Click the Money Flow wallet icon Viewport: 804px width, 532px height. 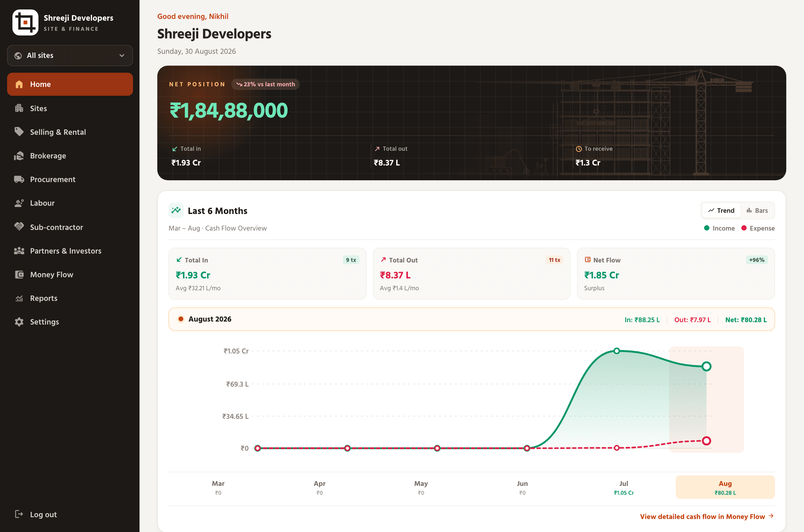tap(19, 275)
